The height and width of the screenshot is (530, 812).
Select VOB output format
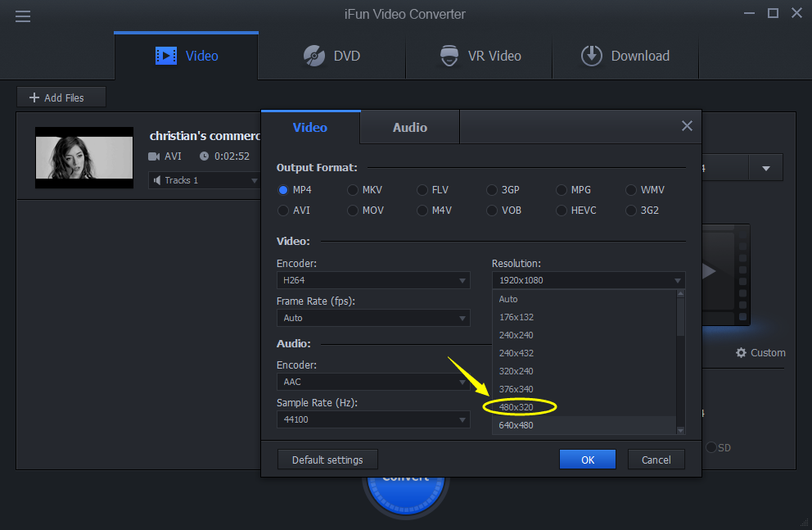(491, 211)
